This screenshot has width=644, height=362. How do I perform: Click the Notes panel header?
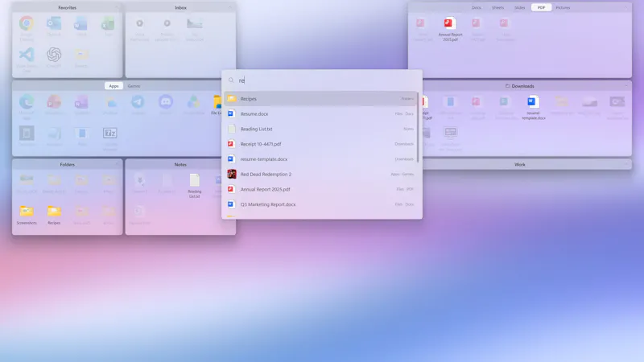[x=180, y=165]
